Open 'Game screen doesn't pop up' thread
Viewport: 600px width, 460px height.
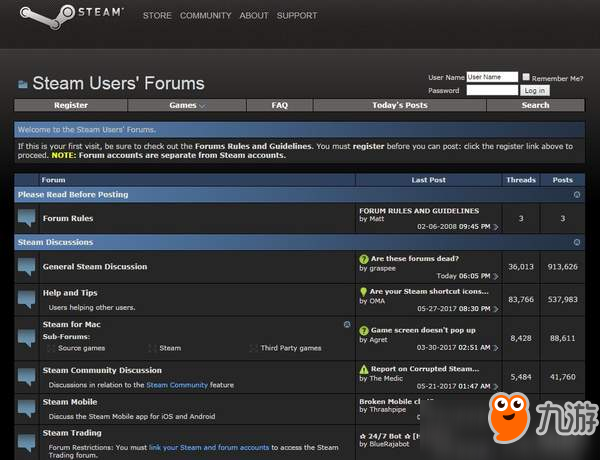423,330
